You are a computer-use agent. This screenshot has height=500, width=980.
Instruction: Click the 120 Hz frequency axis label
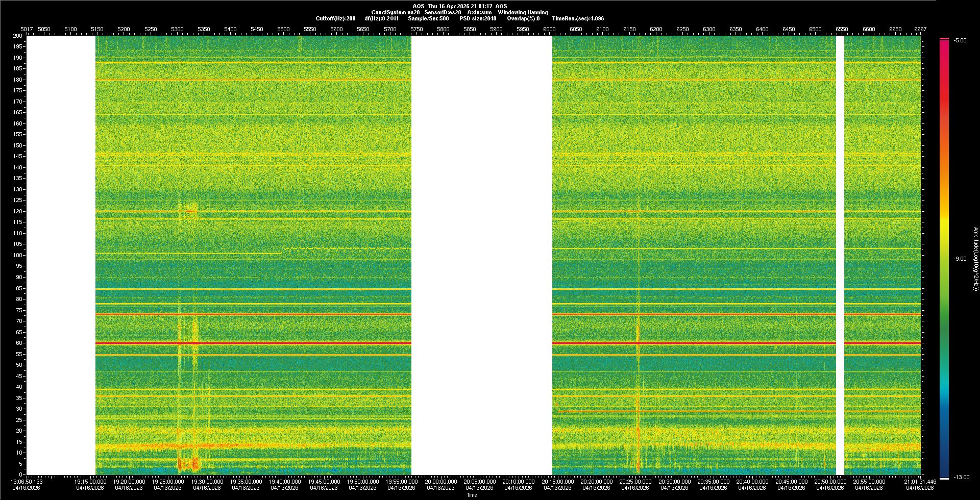coord(18,211)
